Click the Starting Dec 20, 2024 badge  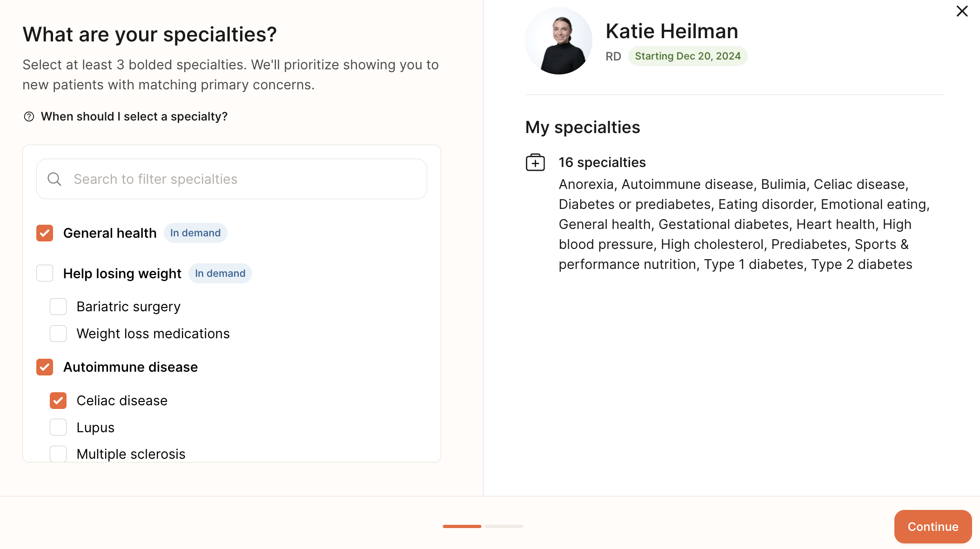click(x=687, y=56)
